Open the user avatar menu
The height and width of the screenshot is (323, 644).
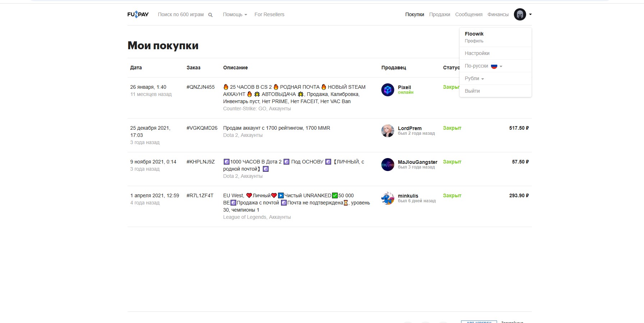[520, 14]
